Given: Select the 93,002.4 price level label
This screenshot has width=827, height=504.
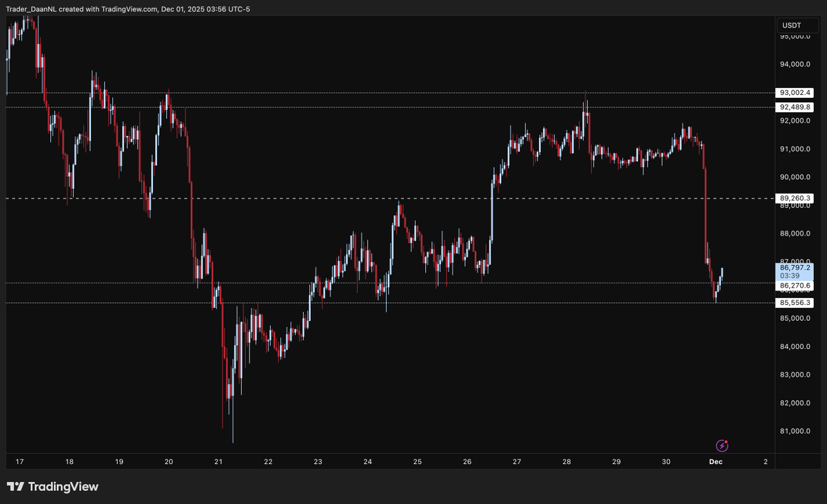Looking at the screenshot, I should pyautogui.click(x=795, y=92).
